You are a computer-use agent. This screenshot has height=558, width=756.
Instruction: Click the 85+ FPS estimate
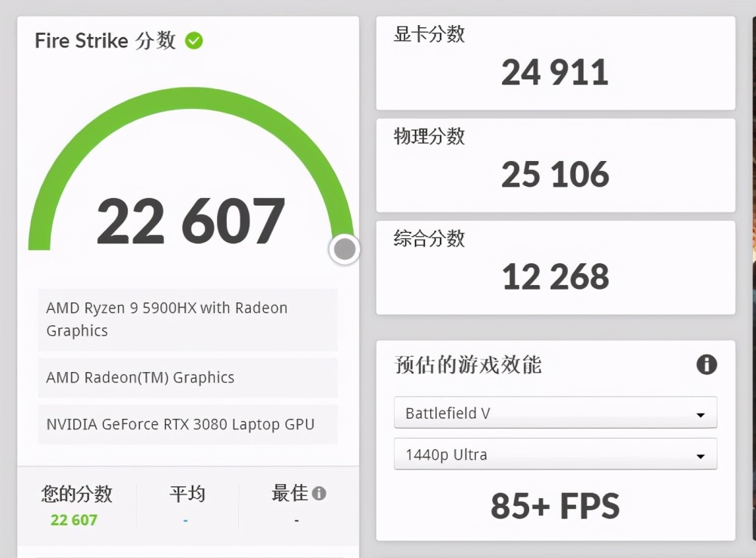555,506
